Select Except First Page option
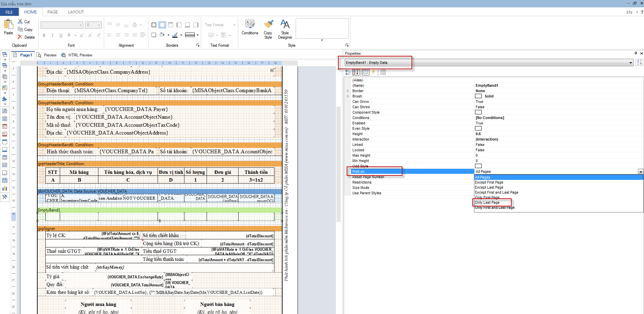Viewport: 644px width, 314px height. 489,182
